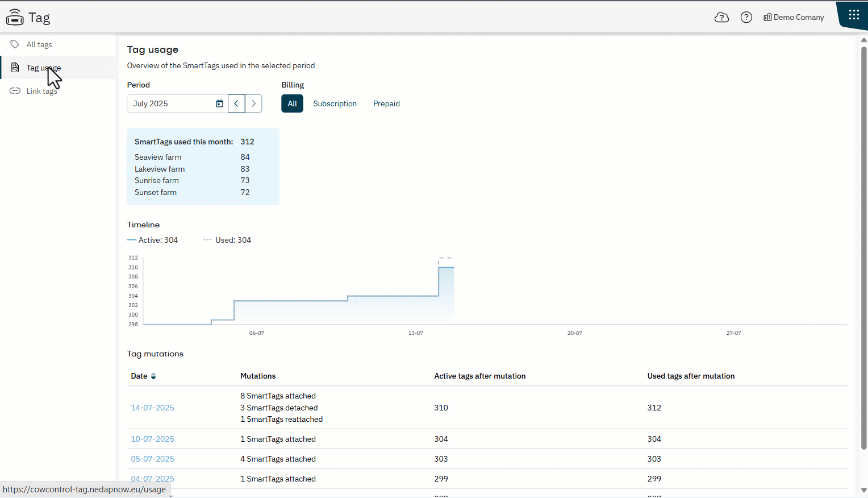Click 8 SmartTags attached text
This screenshot has height=498, width=868.
[278, 396]
